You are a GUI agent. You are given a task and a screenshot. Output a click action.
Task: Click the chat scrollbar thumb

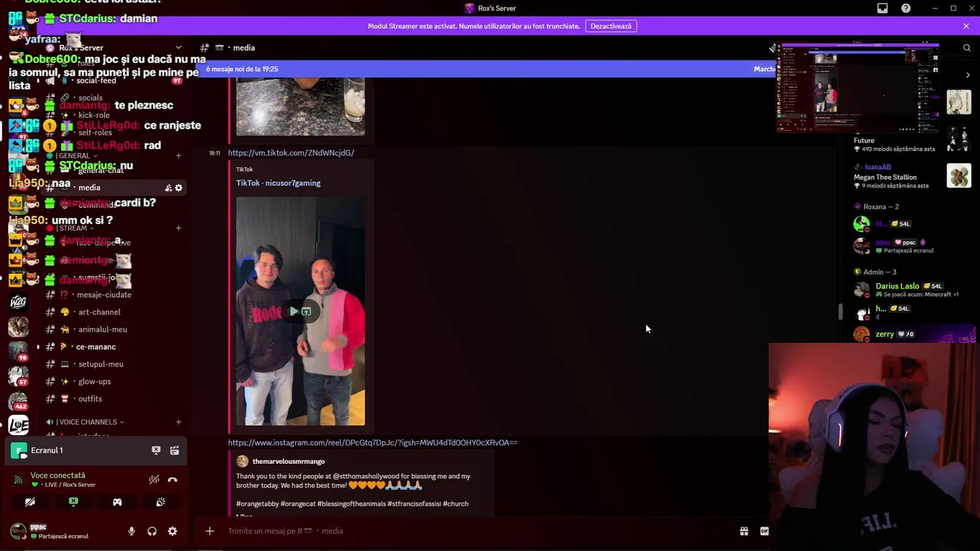pos(841,312)
